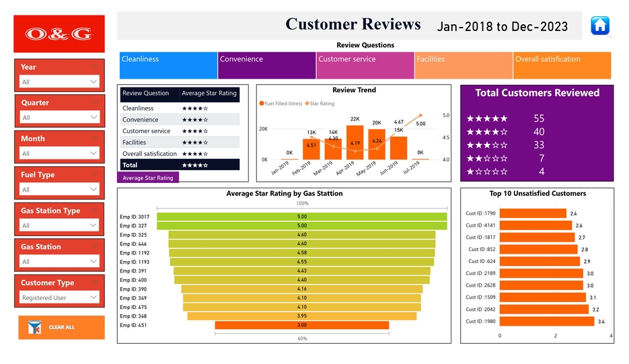Open the Customer Type dropdown
The height and width of the screenshot is (364, 629).
point(59,297)
